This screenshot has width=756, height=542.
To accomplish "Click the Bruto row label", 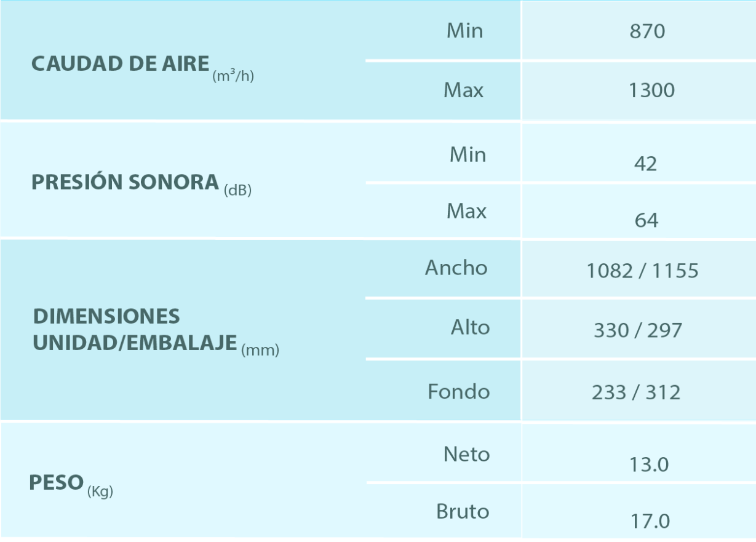I will pyautogui.click(x=463, y=512).
